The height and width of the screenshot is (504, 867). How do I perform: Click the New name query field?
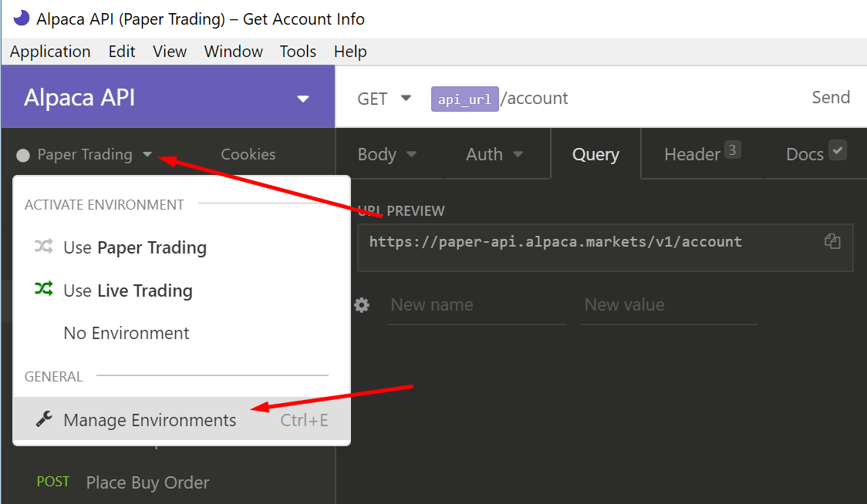[477, 305]
